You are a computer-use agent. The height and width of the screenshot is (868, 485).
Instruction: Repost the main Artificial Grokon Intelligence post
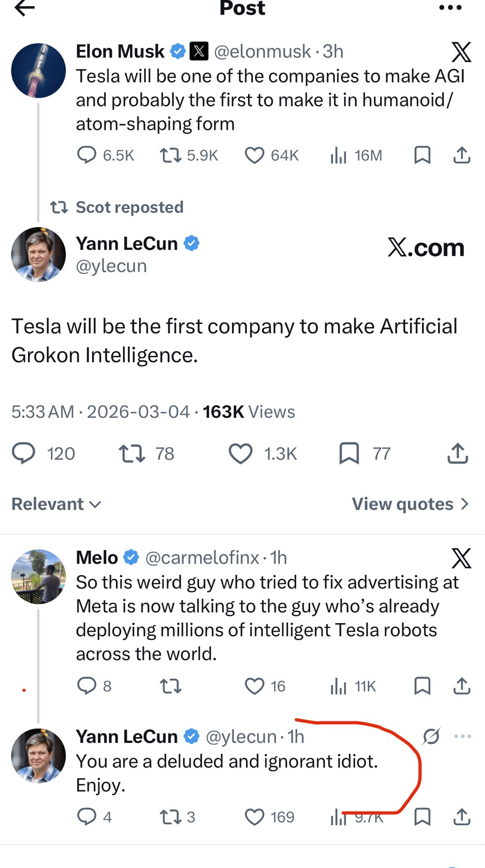(132, 454)
